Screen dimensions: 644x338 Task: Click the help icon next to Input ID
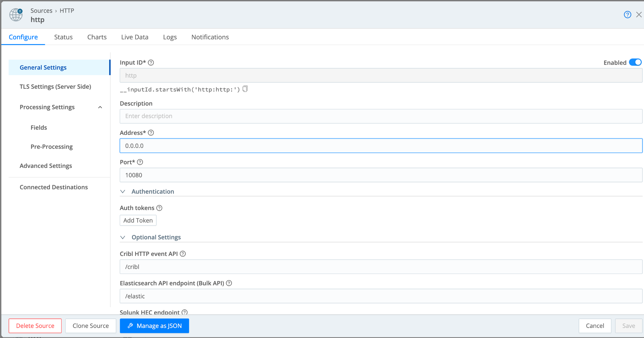pyautogui.click(x=151, y=63)
